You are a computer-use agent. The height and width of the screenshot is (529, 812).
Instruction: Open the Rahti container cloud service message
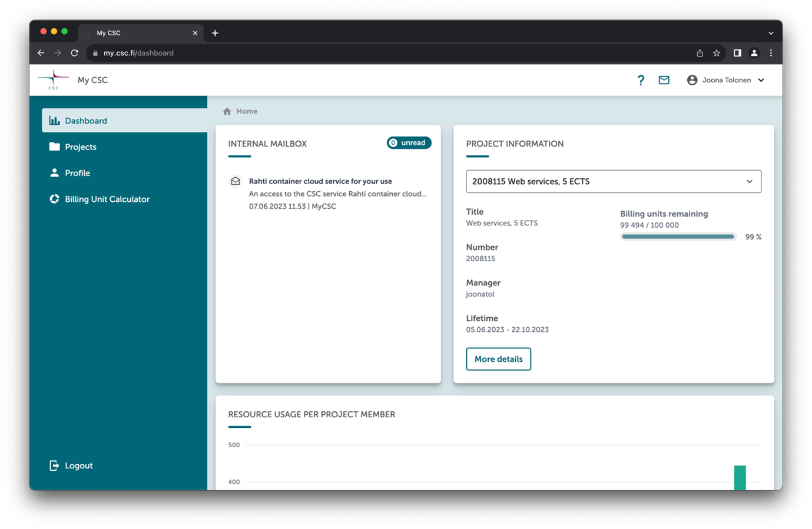tap(320, 181)
